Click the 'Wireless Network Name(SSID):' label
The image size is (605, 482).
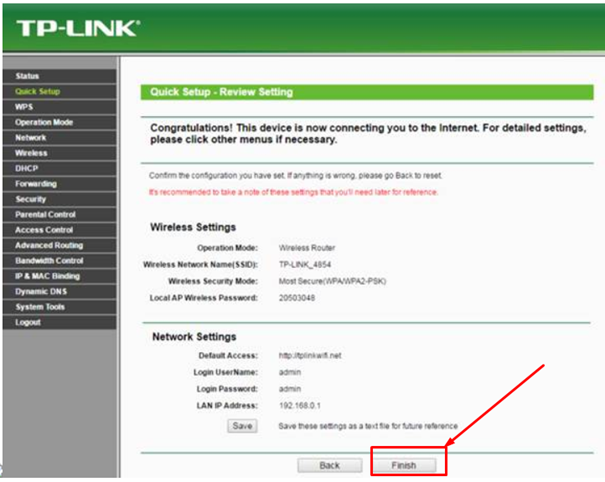click(x=200, y=265)
